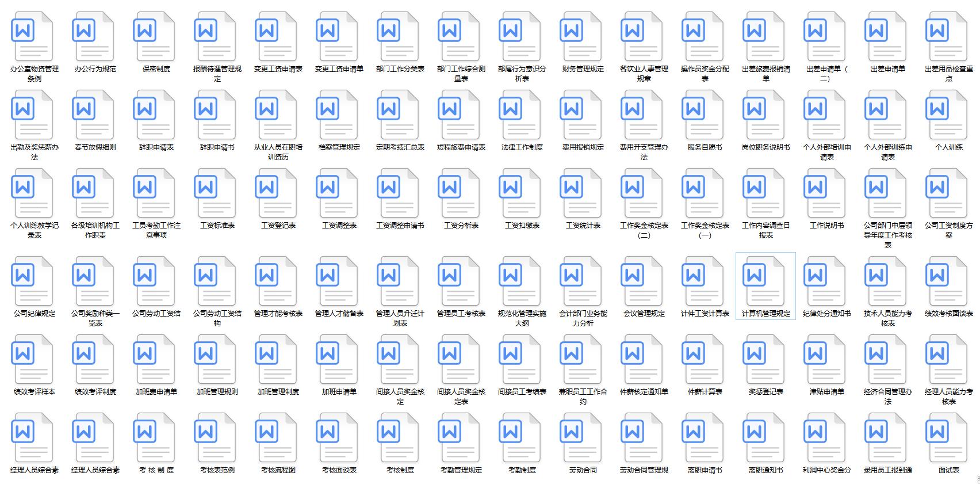Click the file name 出差旅费报销清单
The image size is (980, 484).
click(x=766, y=74)
